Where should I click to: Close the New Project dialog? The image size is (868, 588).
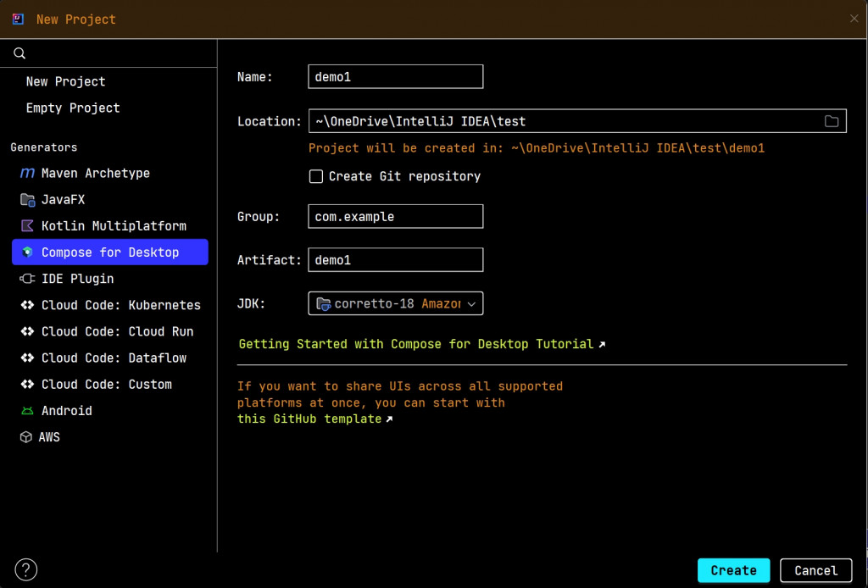pos(854,19)
